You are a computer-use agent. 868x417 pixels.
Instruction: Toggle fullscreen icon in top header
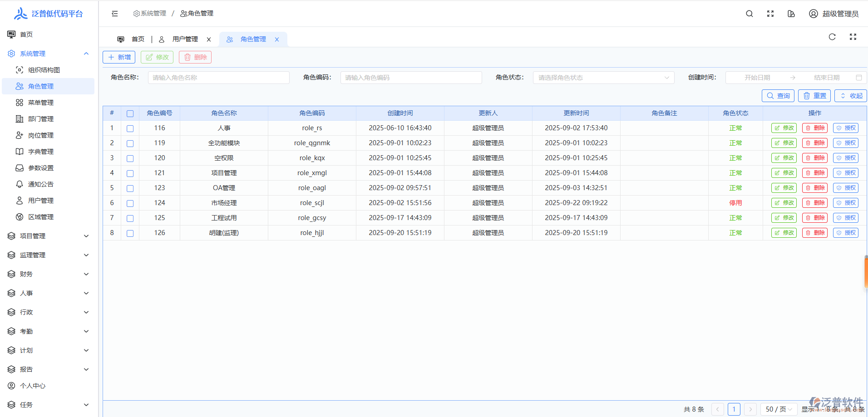[770, 14]
